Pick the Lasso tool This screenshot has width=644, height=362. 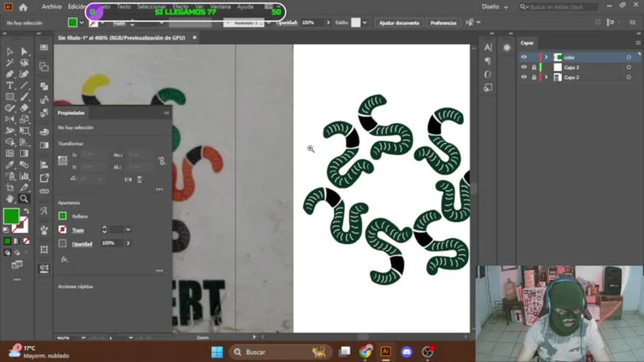tap(24, 63)
